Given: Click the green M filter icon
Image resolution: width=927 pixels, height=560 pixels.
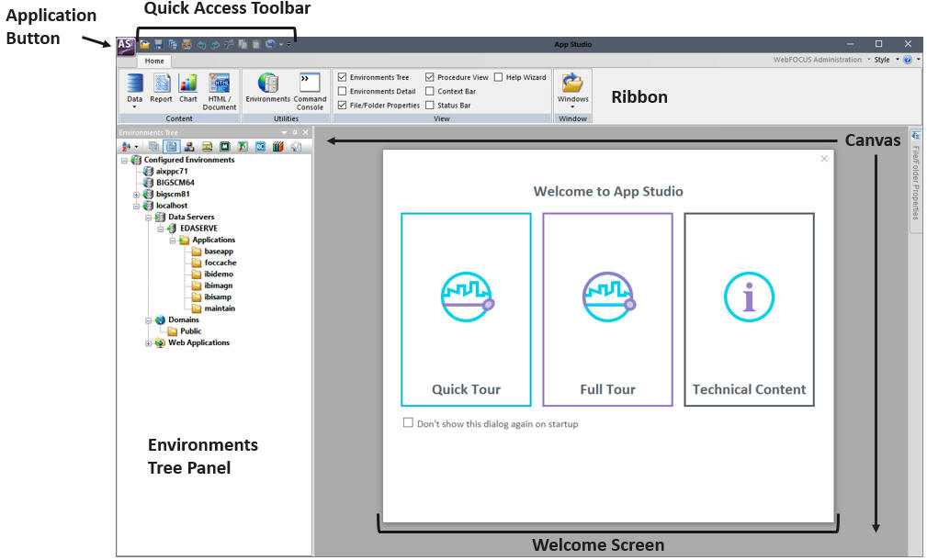Looking at the screenshot, I should tap(225, 147).
